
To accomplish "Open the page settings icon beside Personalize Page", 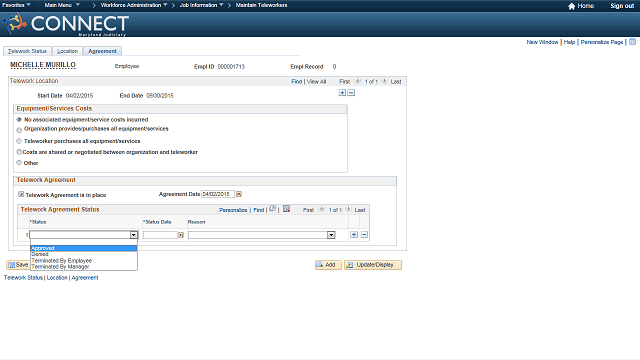I will [x=632, y=42].
